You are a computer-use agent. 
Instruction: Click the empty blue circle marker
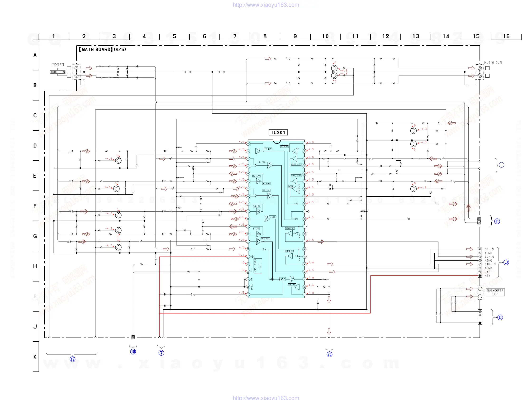pos(501,165)
